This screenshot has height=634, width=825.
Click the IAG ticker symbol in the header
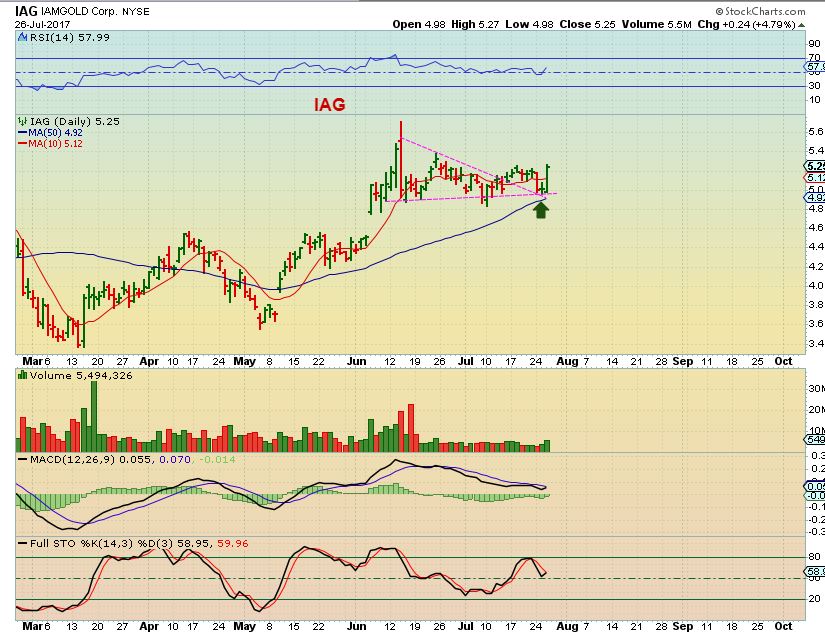26,11
